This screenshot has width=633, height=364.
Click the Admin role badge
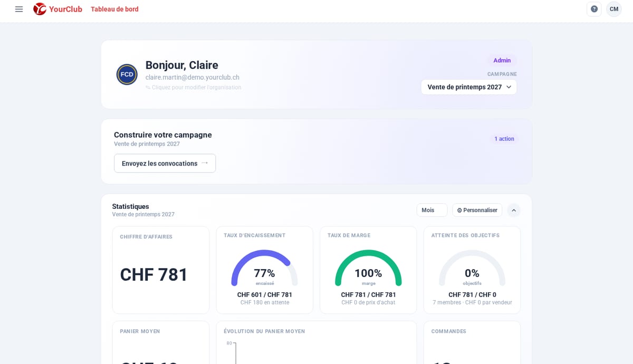(x=502, y=61)
